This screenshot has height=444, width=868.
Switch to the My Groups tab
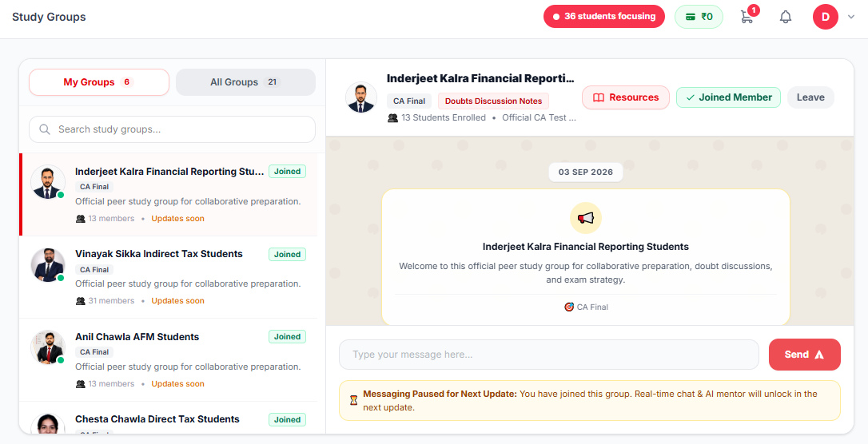pos(99,82)
